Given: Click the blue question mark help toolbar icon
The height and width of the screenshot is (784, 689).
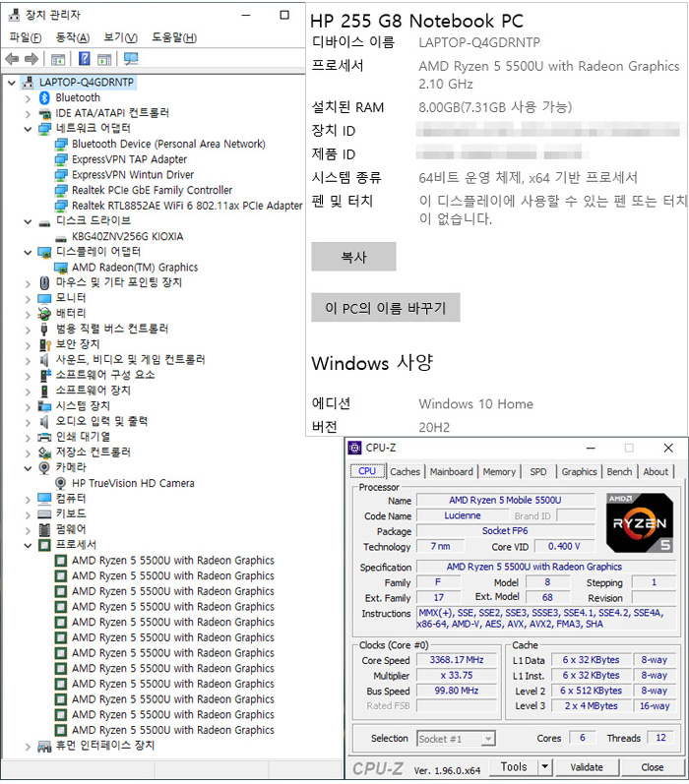Looking at the screenshot, I should 85,59.
